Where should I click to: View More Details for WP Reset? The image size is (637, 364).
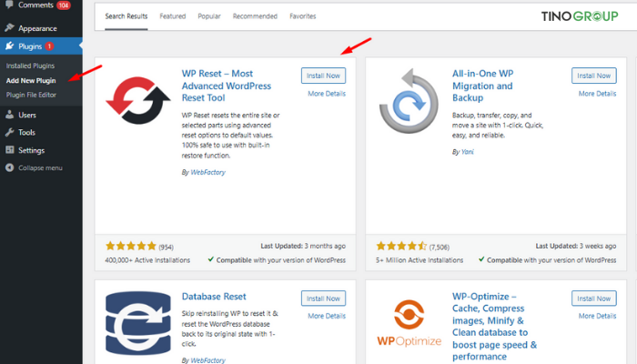[327, 94]
